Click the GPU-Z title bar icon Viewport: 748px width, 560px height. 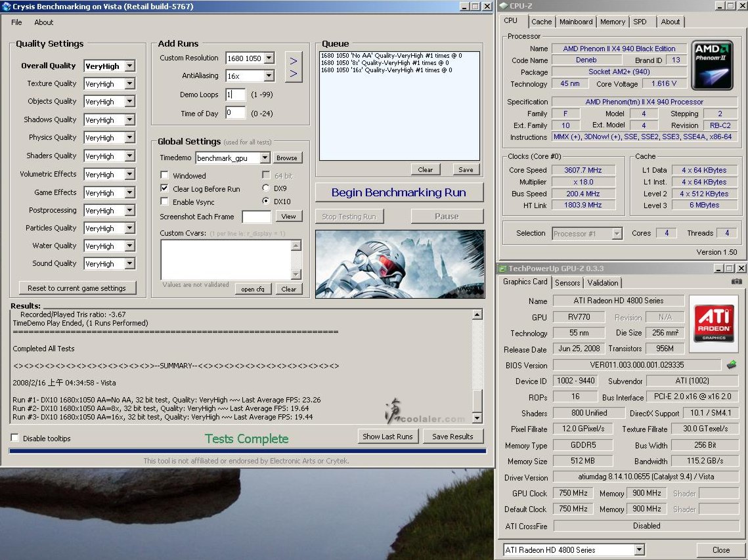[502, 269]
